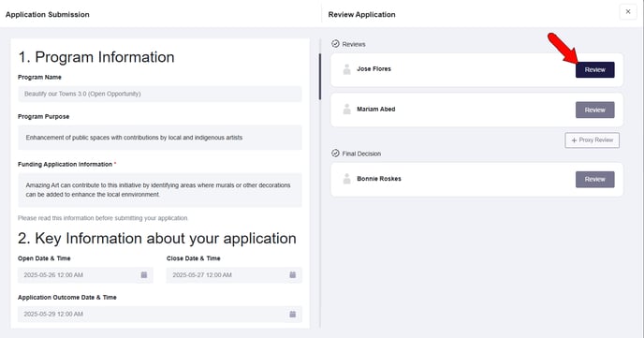Open calendar icon for Close Date & Time
Image resolution: width=644 pixels, height=338 pixels.
292,274
